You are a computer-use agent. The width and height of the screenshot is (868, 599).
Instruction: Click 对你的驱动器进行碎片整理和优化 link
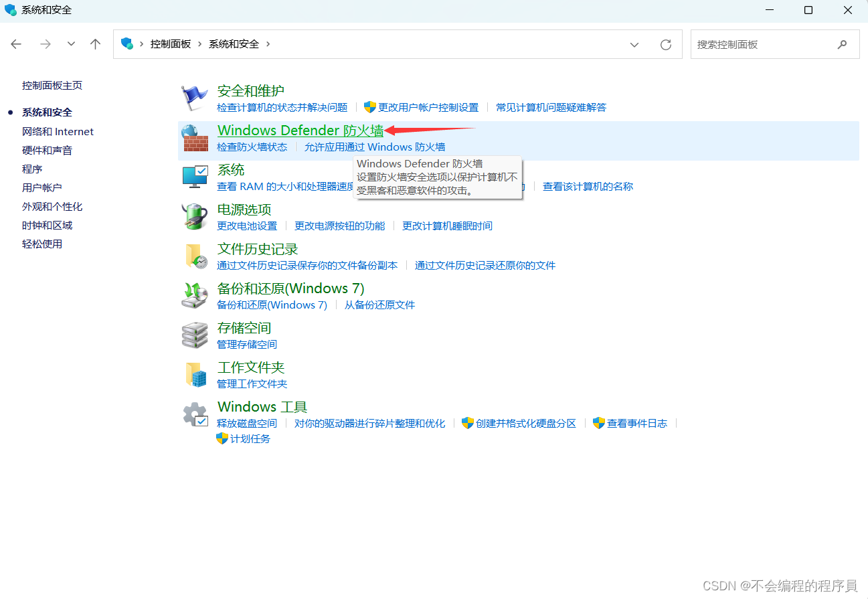pyautogui.click(x=370, y=424)
